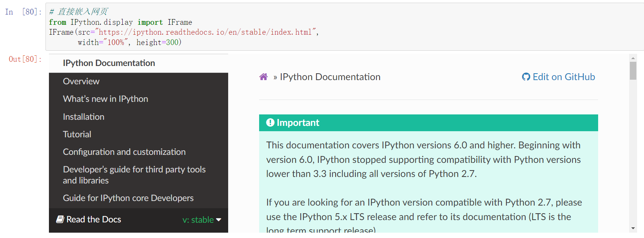
Task: Click the IFrame src URL string
Action: pyautogui.click(x=206, y=32)
